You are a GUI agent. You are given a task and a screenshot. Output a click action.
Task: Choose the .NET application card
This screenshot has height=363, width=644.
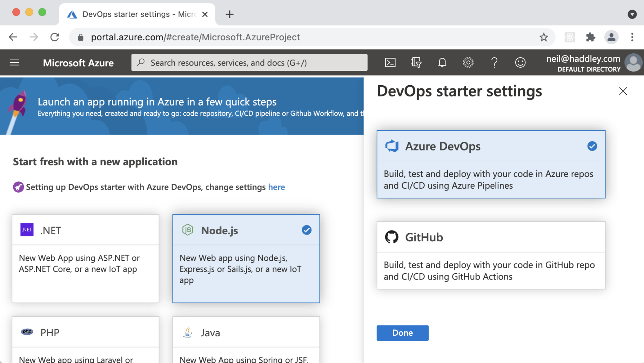[85, 258]
